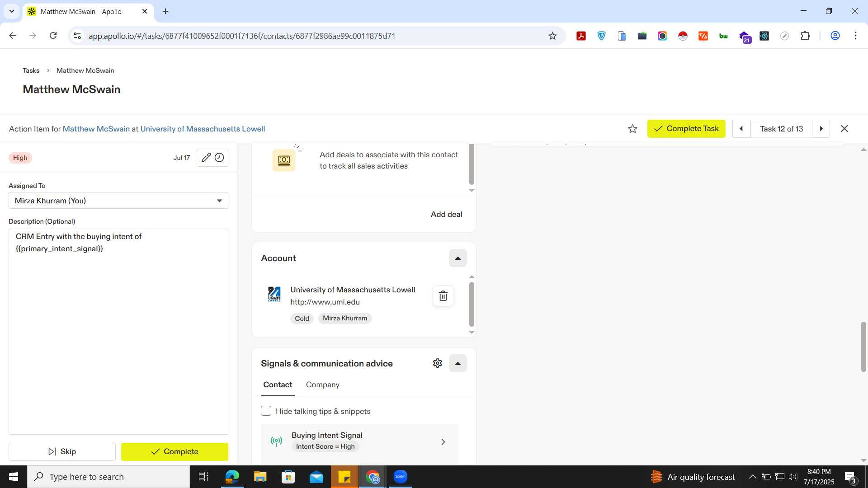Open the Chrome profile icon

tap(835, 36)
